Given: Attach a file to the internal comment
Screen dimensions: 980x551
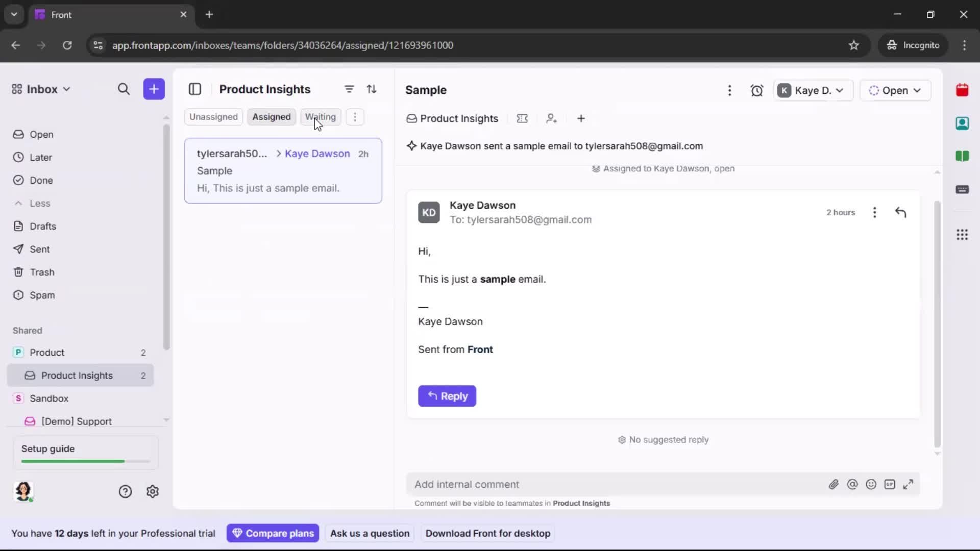Looking at the screenshot, I should (x=834, y=484).
